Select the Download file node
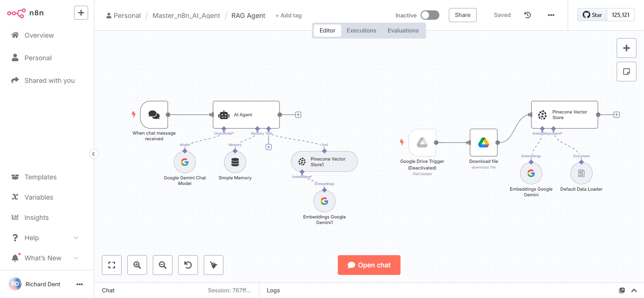 click(484, 143)
